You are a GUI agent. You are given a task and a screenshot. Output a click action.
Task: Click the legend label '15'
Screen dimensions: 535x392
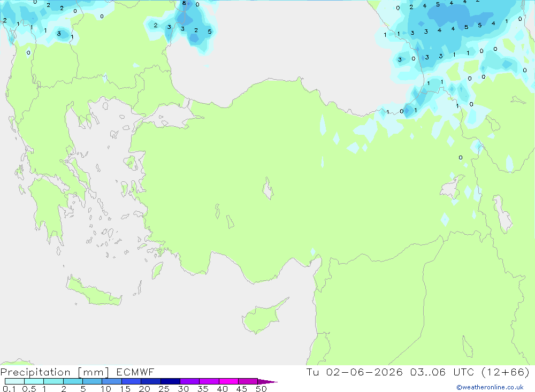pos(125,389)
